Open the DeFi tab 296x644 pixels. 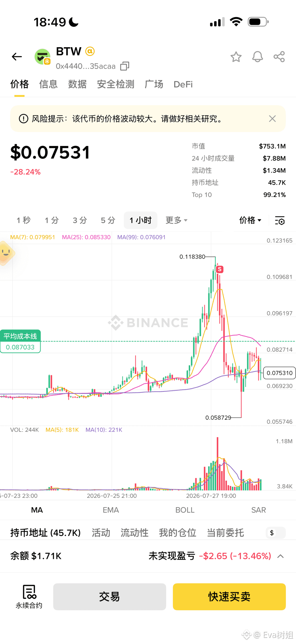[x=183, y=84]
